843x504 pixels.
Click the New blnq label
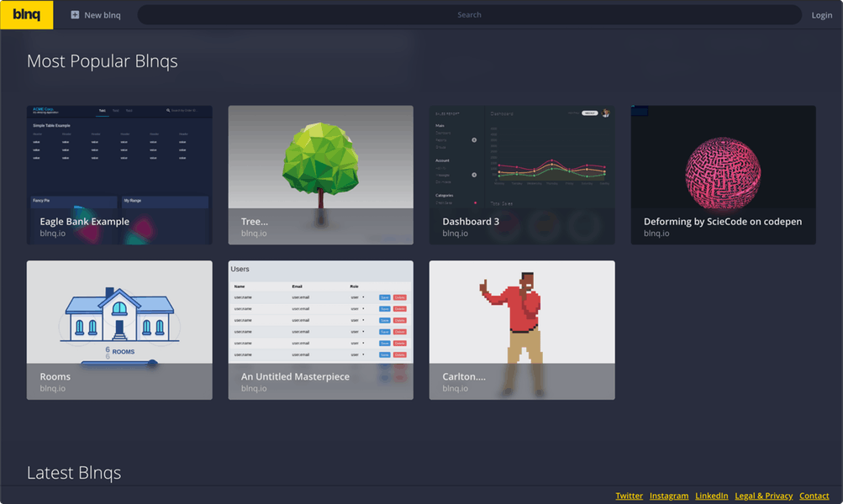pos(103,15)
